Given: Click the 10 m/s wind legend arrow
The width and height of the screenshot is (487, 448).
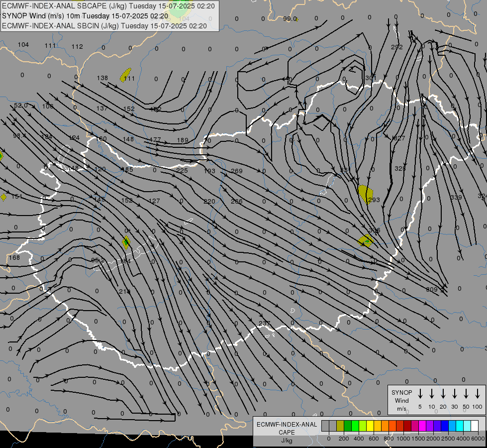Looking at the screenshot, I should pos(432,394).
